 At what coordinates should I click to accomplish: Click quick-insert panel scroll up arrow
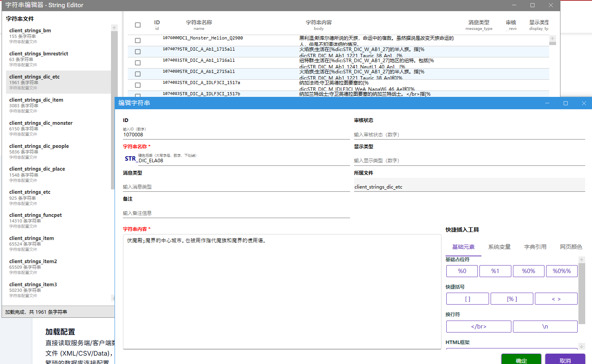582,260
